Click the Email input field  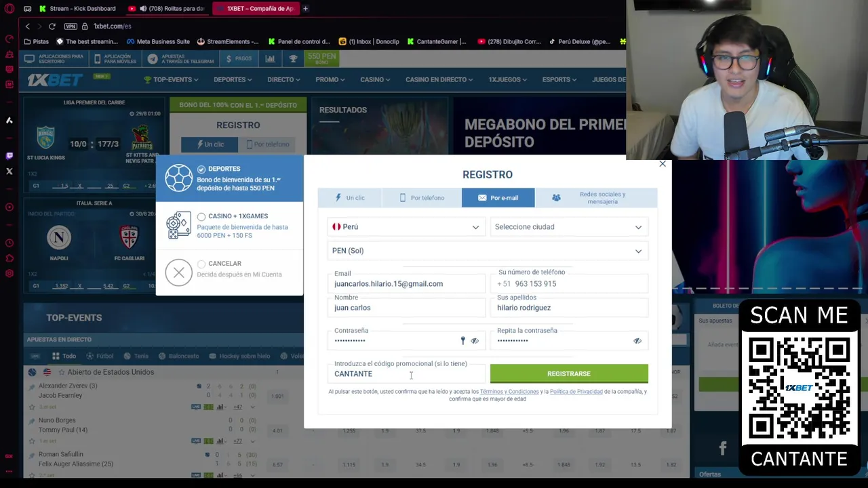point(406,284)
